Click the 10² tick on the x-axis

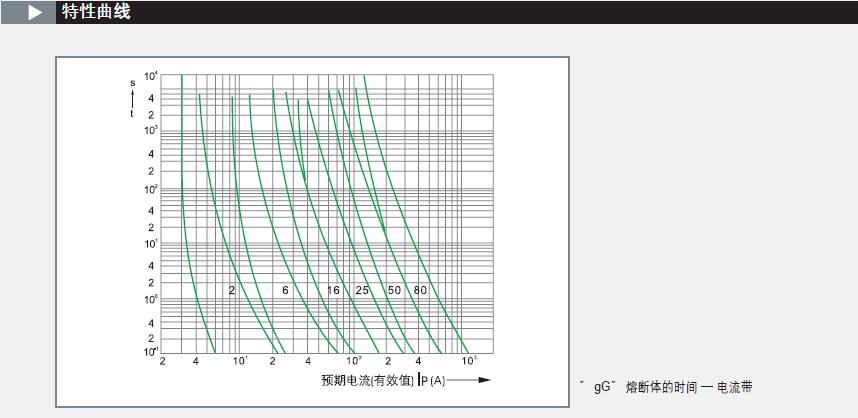(x=353, y=359)
